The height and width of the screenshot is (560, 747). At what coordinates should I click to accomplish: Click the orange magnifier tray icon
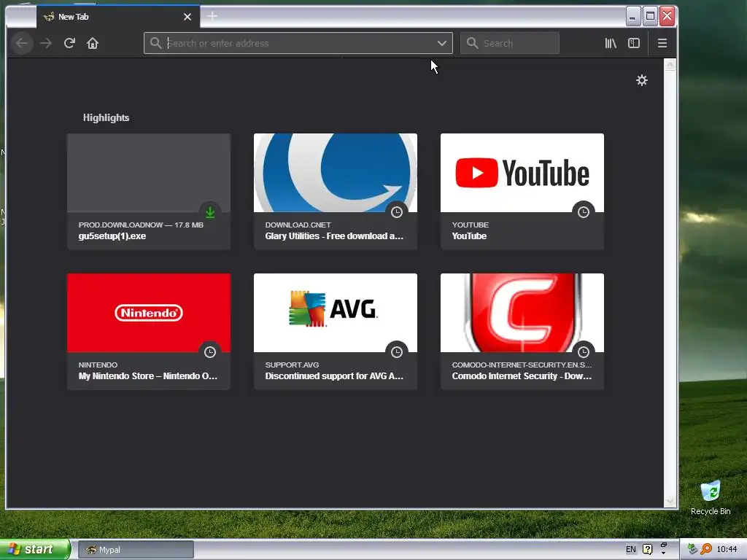[x=706, y=550]
